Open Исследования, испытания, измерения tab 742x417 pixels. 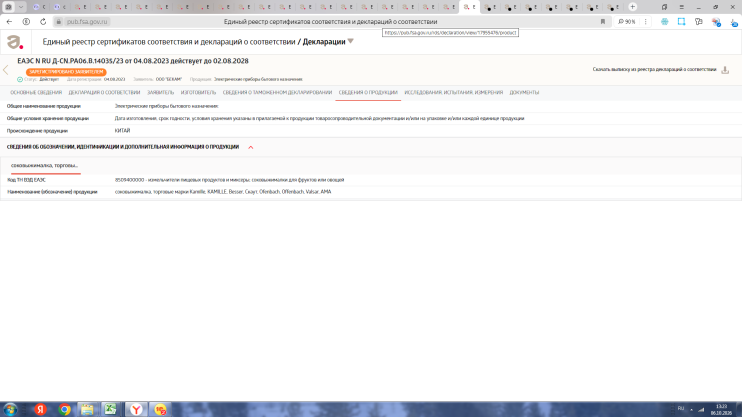453,93
